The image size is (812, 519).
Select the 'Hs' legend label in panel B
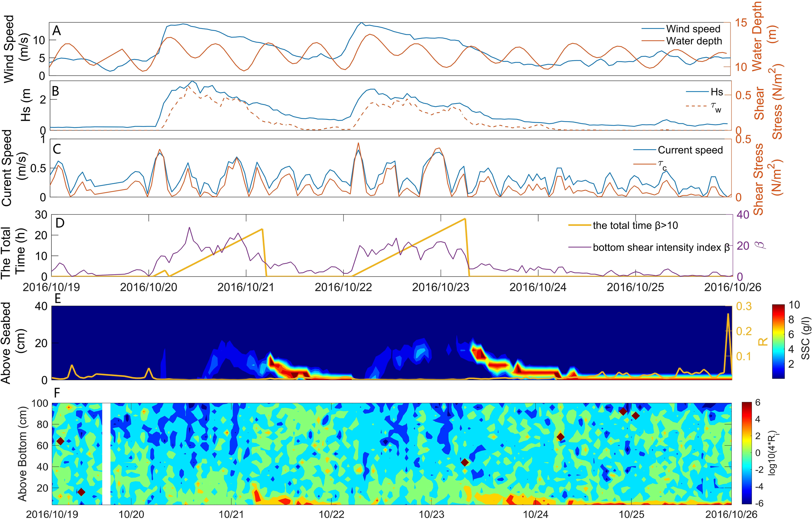pyautogui.click(x=717, y=92)
